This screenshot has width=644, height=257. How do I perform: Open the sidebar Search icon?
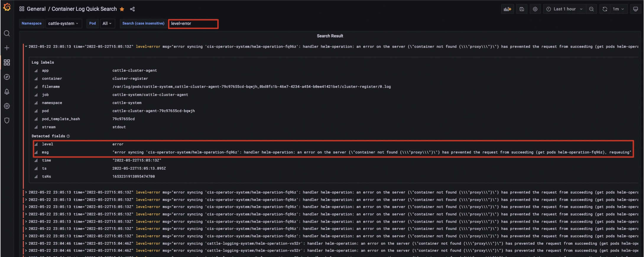click(7, 33)
